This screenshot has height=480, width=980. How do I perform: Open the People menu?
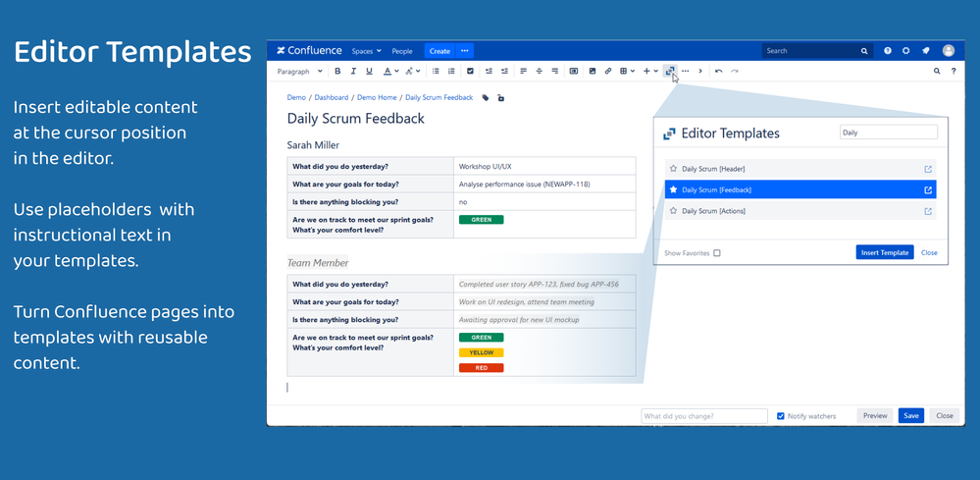[x=402, y=51]
